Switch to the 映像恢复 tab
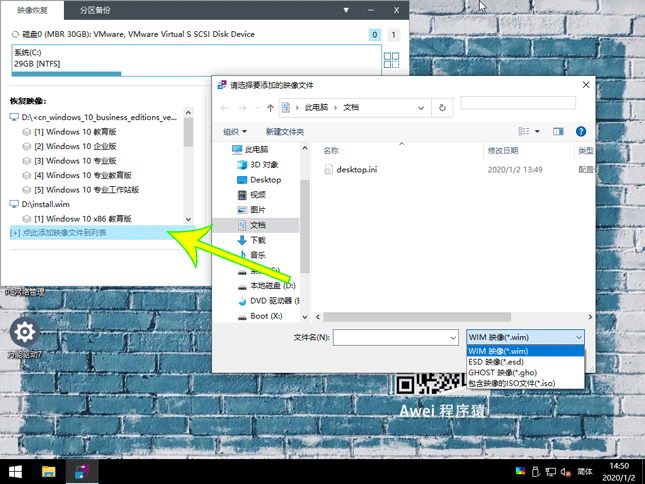Viewport: 645px width, 484px height. 32,10
